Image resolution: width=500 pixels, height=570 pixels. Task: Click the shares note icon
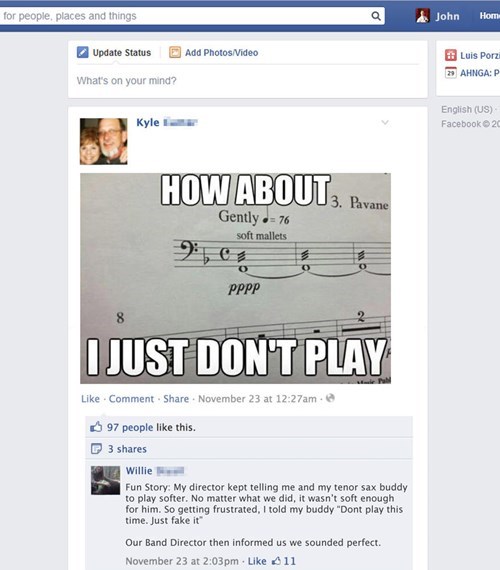96,449
